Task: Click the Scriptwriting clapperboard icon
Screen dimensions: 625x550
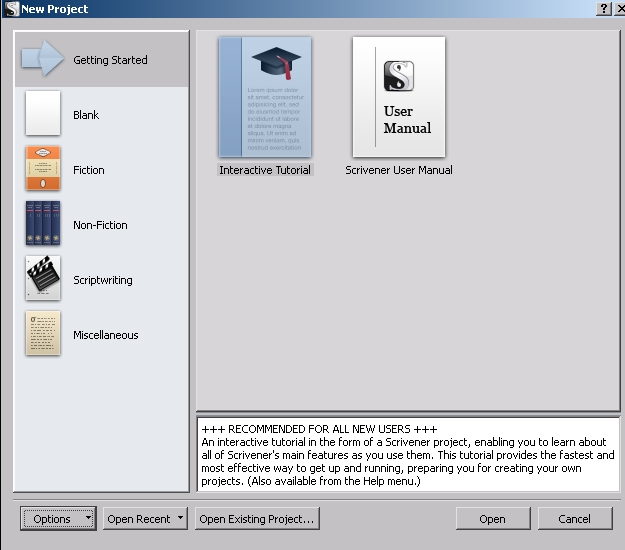Action: coord(43,278)
